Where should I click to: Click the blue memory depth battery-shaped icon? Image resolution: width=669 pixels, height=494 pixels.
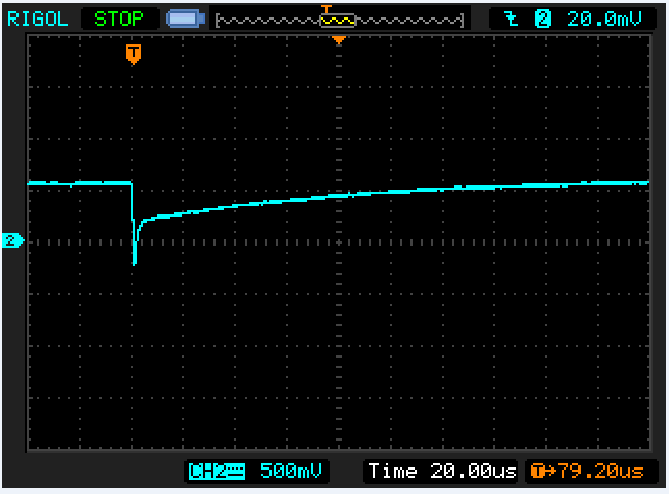click(186, 19)
